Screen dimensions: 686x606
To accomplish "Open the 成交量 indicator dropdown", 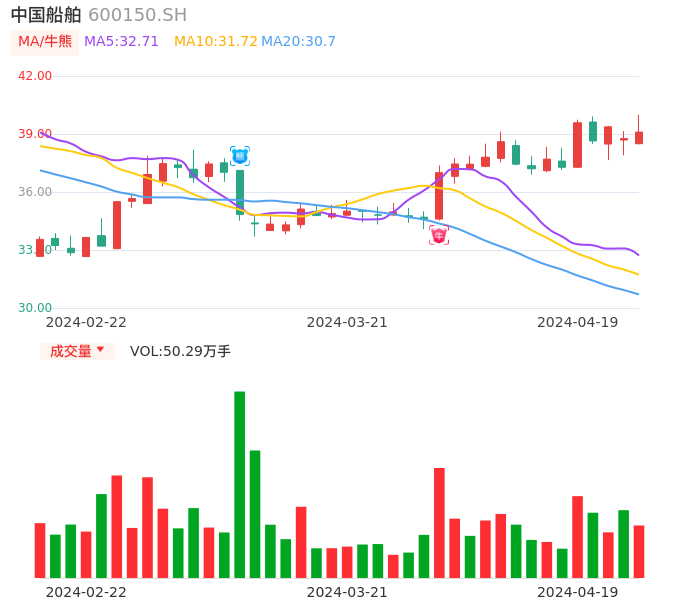I will coord(77,351).
